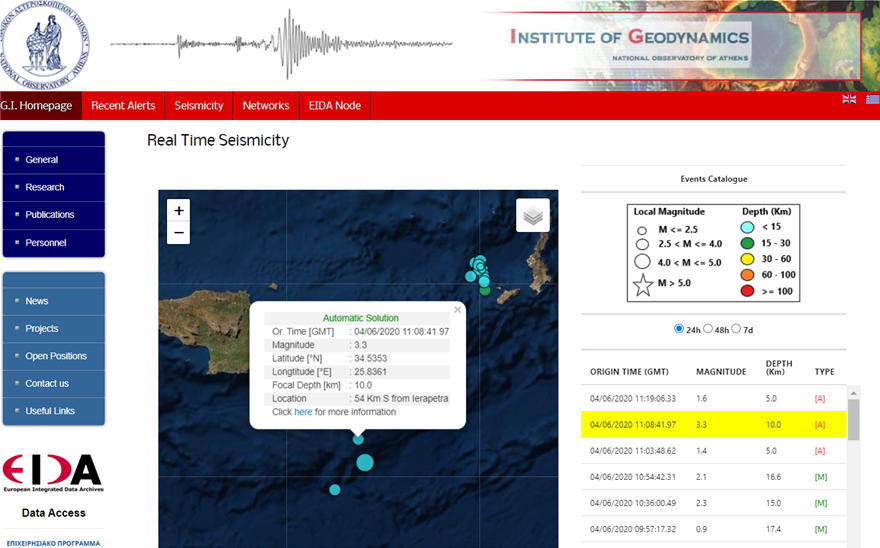The height and width of the screenshot is (548, 880).
Task: Select the 7d time range radio button
Action: coord(737,328)
